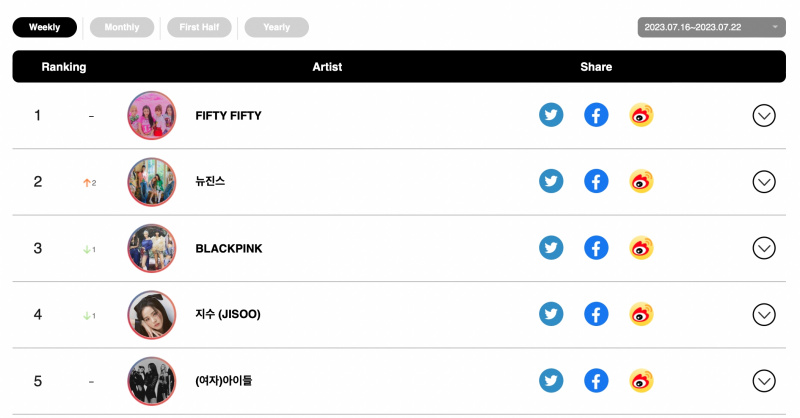
Task: Open FIFTY FIFTY artist thumbnail
Action: (152, 115)
